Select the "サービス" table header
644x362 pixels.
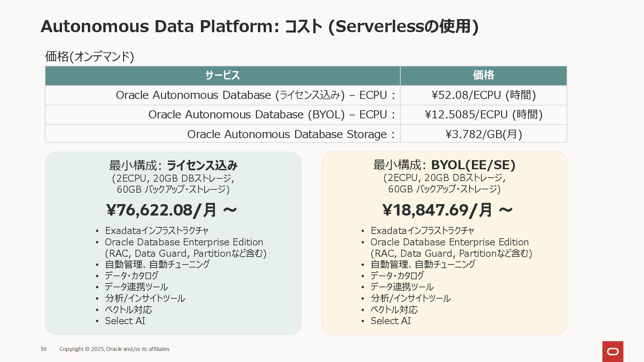(x=223, y=75)
